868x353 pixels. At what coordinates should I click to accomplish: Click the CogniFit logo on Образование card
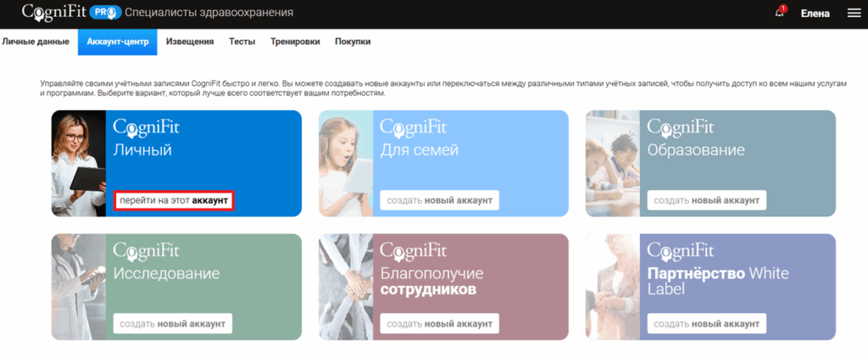point(681,128)
